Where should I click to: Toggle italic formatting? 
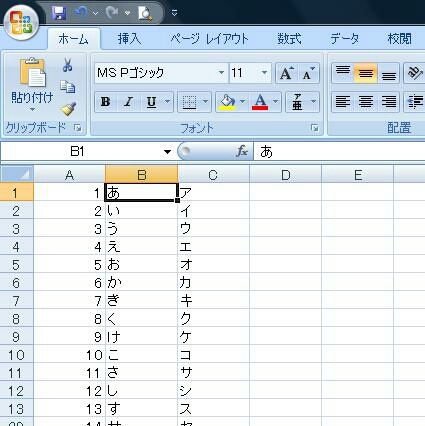(128, 102)
